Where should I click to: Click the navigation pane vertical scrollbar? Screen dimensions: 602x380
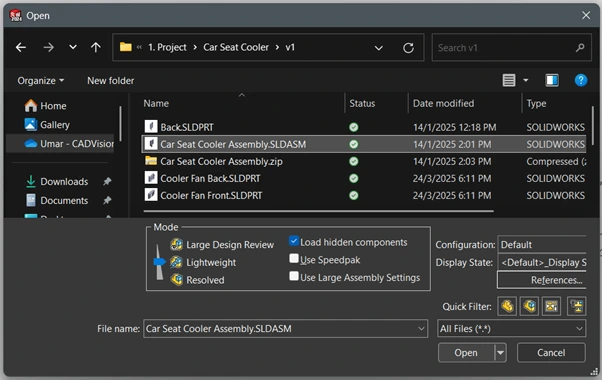click(120, 123)
